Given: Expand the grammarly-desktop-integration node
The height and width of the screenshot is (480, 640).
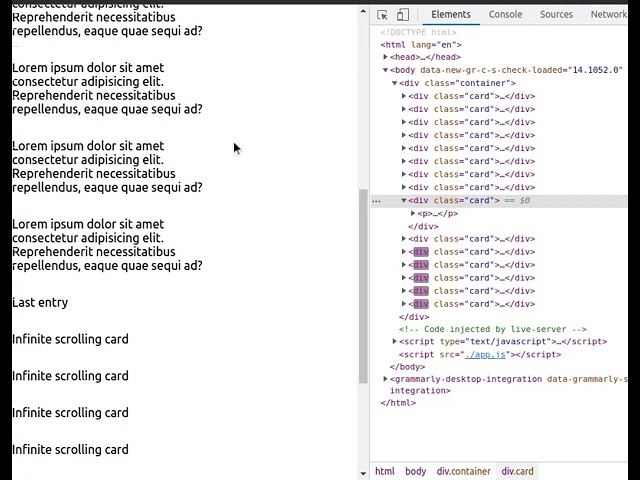Looking at the screenshot, I should click(x=385, y=379).
